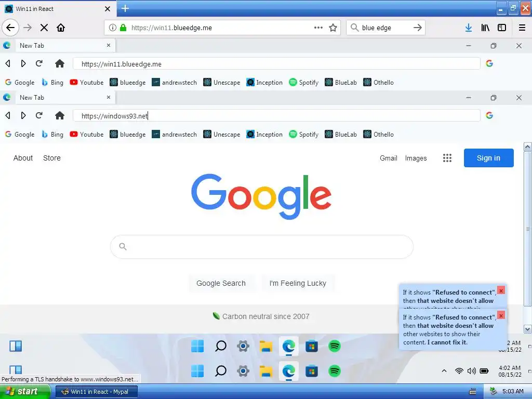Expand hidden tray icons chevron
The width and height of the screenshot is (532, 399).
click(444, 371)
